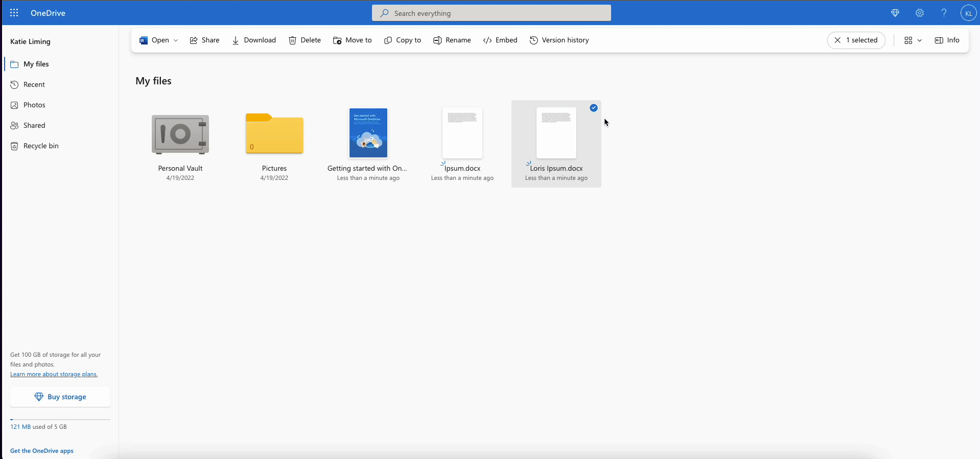This screenshot has height=459, width=980.
Task: Click Share in the command bar
Action: pos(204,40)
